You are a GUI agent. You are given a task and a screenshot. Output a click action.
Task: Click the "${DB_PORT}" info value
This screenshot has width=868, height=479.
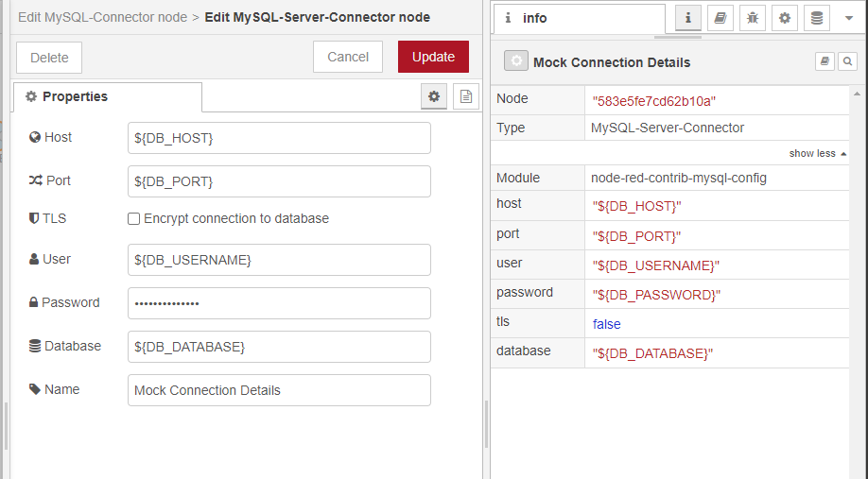pyautogui.click(x=636, y=236)
